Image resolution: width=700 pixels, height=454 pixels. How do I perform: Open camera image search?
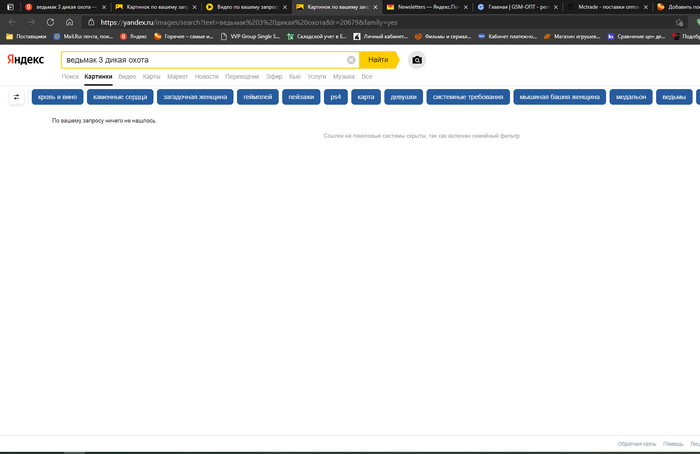(x=417, y=60)
